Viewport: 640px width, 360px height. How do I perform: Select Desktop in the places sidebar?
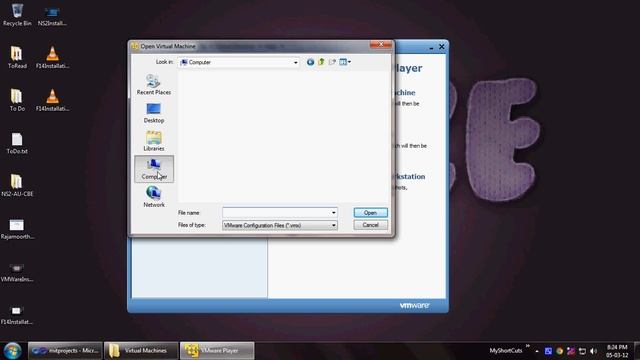154,113
